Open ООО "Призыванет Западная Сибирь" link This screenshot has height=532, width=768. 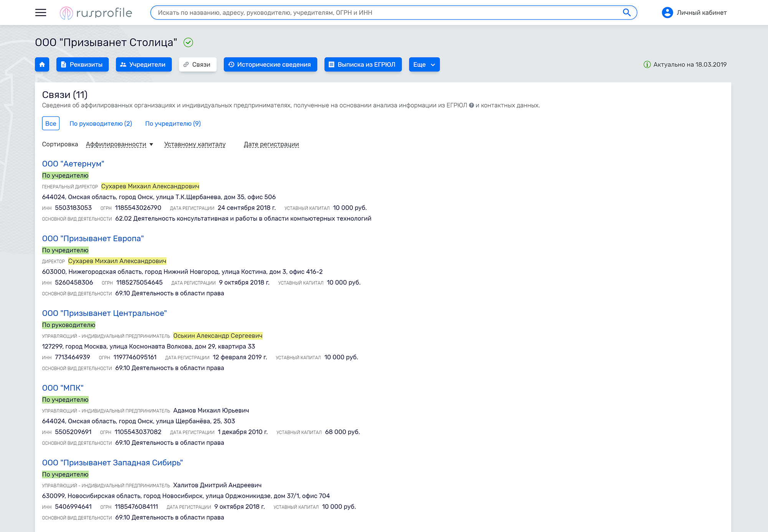(x=113, y=463)
